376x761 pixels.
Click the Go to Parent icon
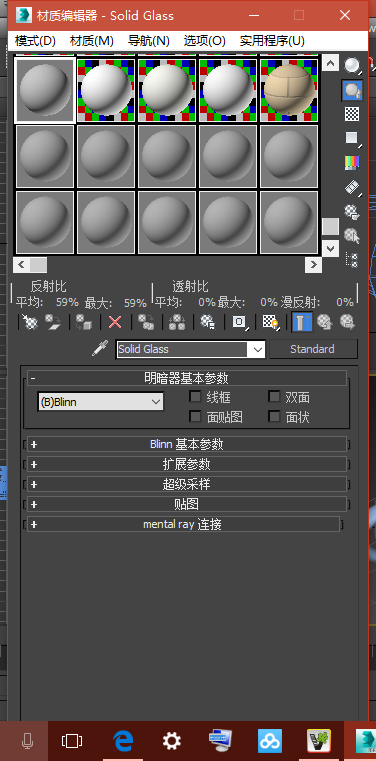325,322
